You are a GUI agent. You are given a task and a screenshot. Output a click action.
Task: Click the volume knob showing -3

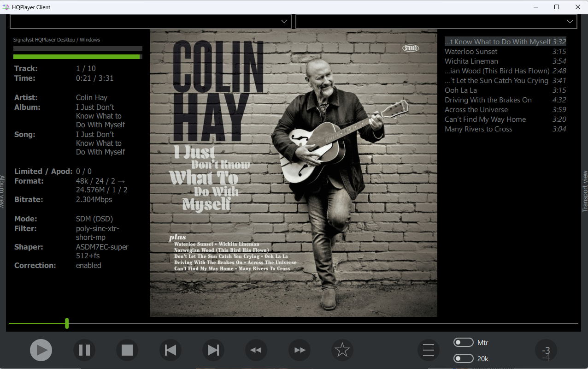[x=546, y=351]
